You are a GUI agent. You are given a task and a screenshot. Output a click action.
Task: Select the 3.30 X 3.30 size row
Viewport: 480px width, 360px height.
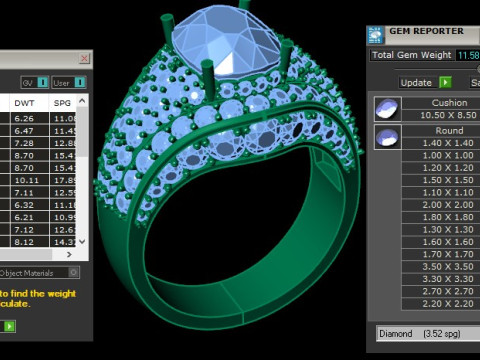[x=441, y=279]
